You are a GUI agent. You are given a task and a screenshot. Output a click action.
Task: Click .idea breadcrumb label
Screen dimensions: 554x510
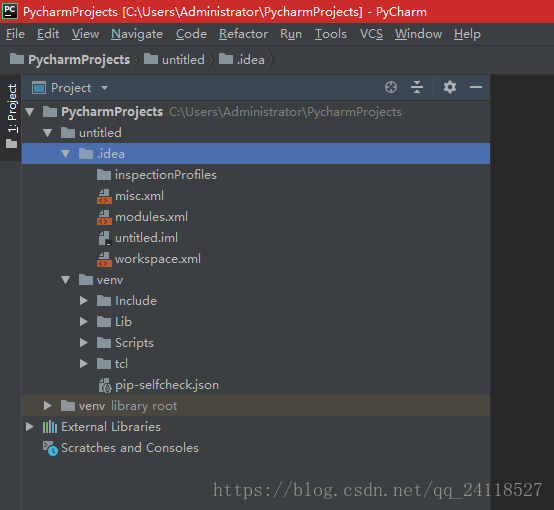tap(251, 59)
